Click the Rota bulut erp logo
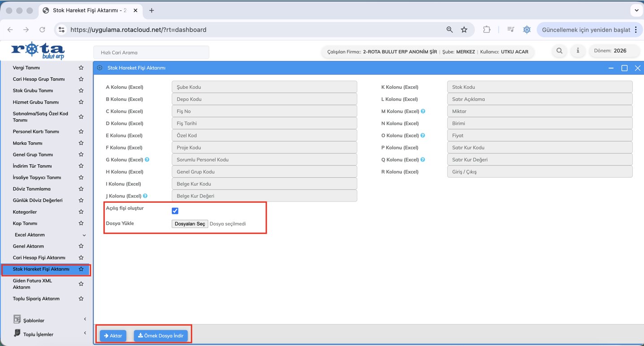Viewport: 644px width, 346px height. coord(38,51)
